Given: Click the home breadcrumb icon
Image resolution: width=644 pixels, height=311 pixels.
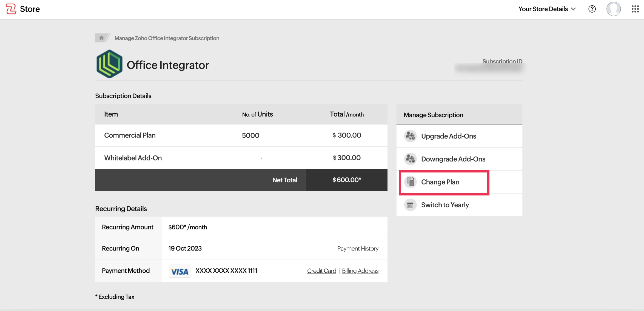Looking at the screenshot, I should coord(101,38).
